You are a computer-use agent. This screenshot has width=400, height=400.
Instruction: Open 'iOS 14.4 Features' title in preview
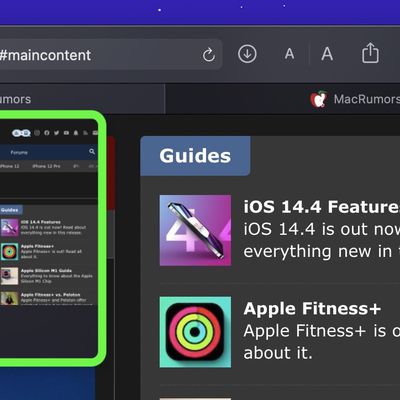(x=41, y=222)
